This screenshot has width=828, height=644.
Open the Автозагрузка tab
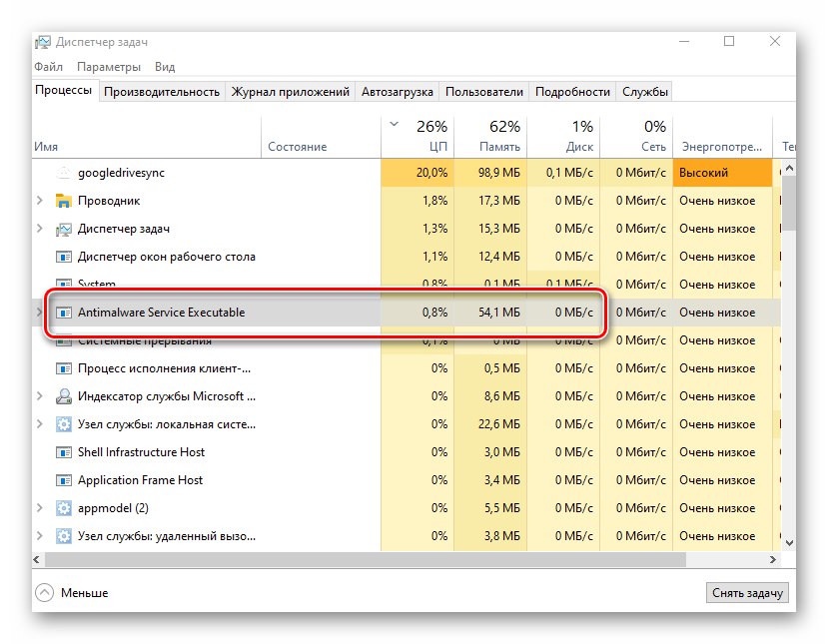[x=398, y=92]
